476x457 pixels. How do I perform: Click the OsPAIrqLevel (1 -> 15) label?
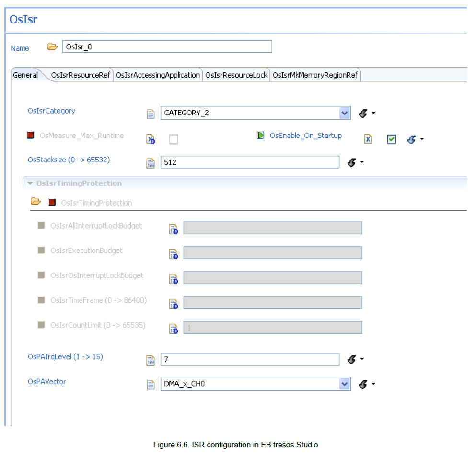click(65, 356)
